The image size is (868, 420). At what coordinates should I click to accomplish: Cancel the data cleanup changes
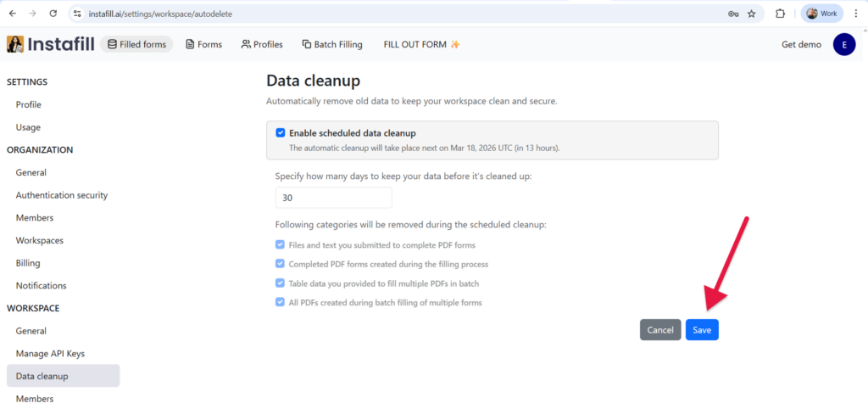point(660,330)
